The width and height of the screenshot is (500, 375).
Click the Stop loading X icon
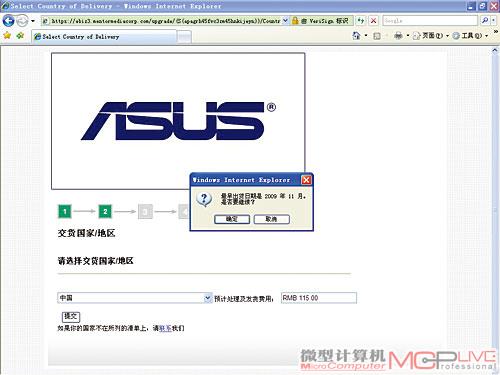coord(374,21)
